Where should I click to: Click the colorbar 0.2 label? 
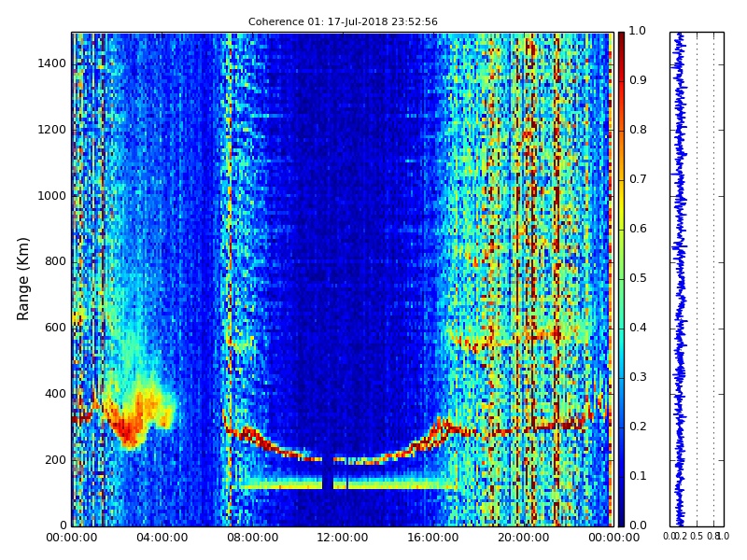pyautogui.click(x=638, y=427)
